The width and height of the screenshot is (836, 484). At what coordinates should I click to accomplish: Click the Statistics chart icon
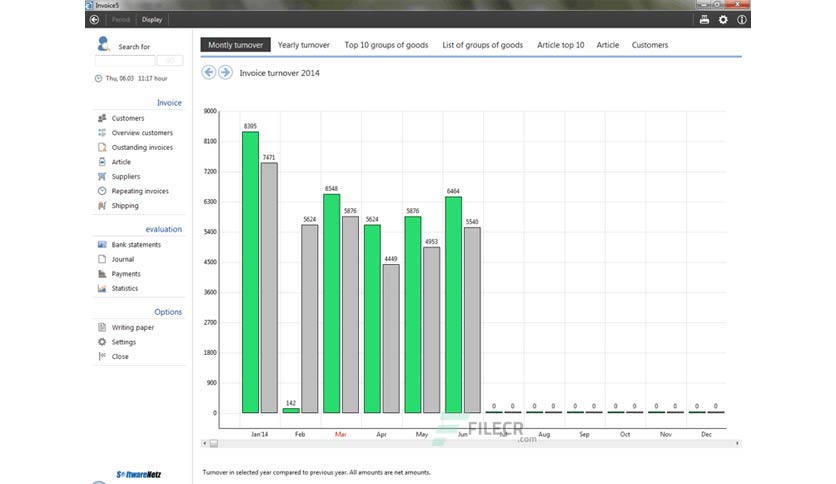102,288
